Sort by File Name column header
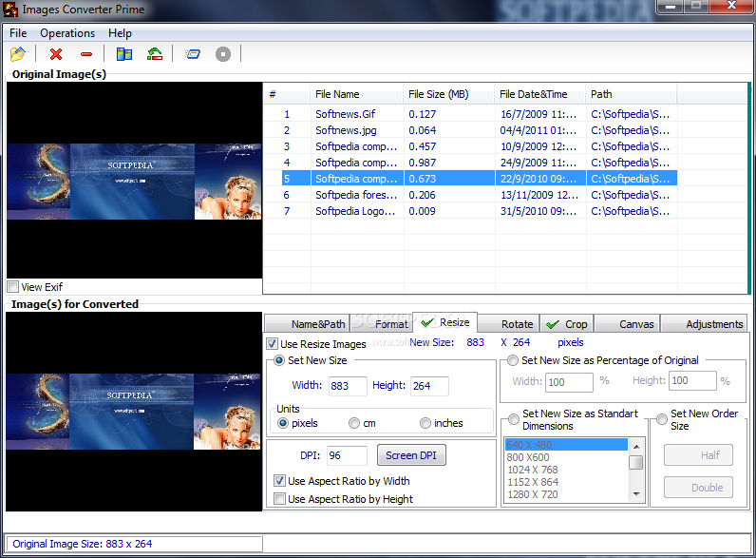The image size is (756, 558). 357,94
